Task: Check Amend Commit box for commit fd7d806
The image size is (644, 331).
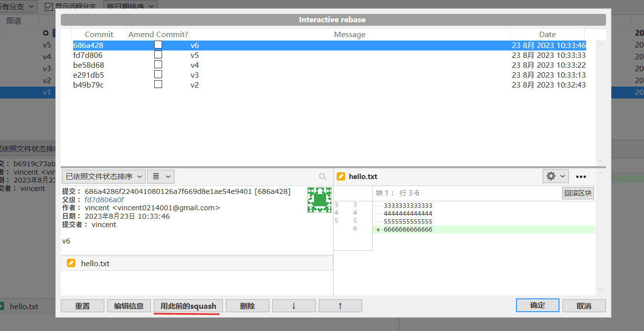Action: tap(158, 55)
